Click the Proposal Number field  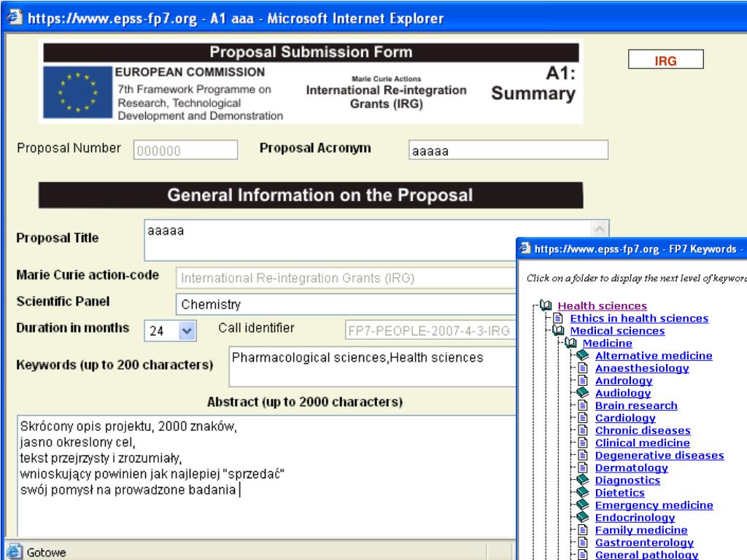185,150
